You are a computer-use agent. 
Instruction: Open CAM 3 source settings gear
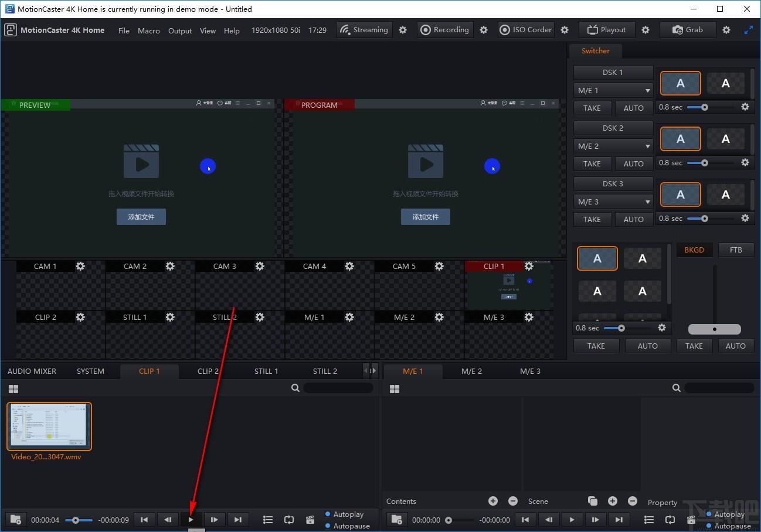[x=260, y=266]
